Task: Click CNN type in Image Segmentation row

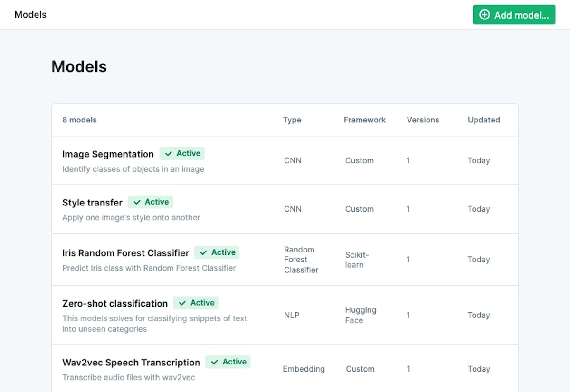Action: [x=293, y=160]
